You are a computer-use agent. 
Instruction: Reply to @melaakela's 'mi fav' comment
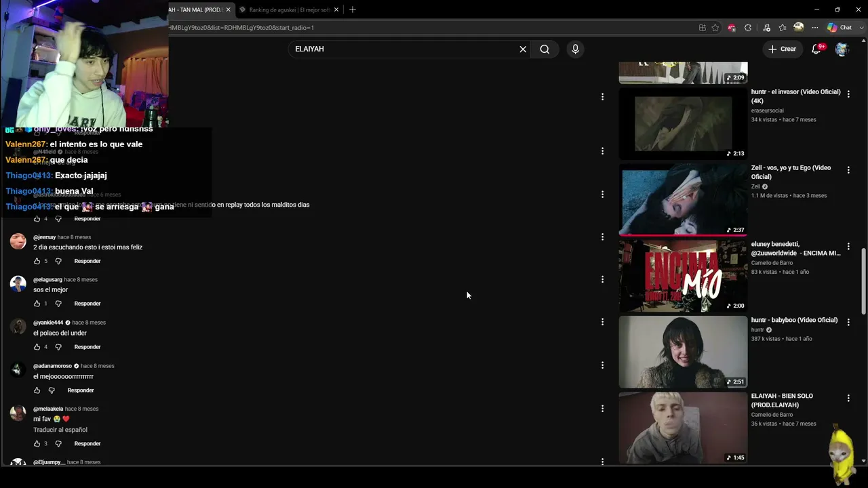point(87,444)
